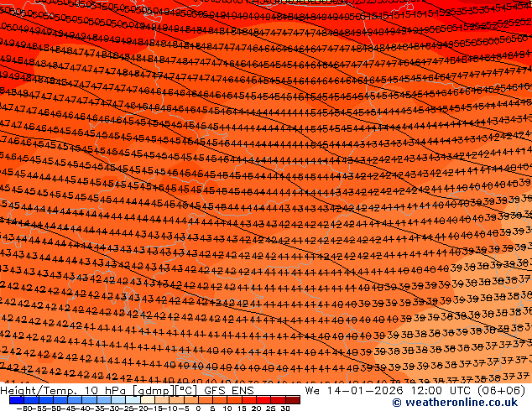532x411 pixels.
Task: Select the pale cream legend swatch
Action: point(148,400)
